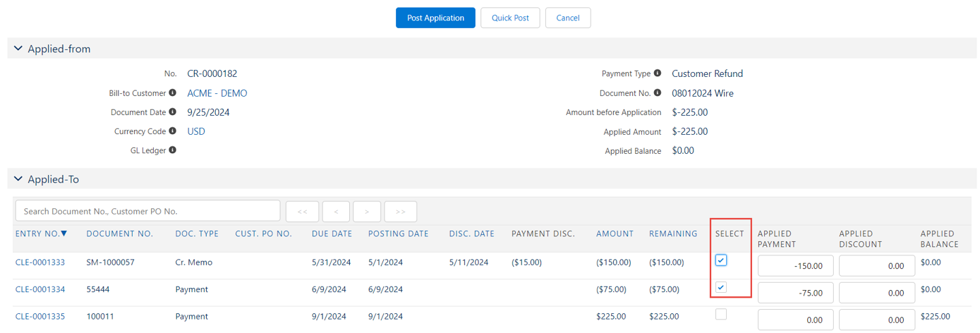980x333 pixels.
Task: Uncheck Select box for CLE-0001333
Action: point(721,260)
